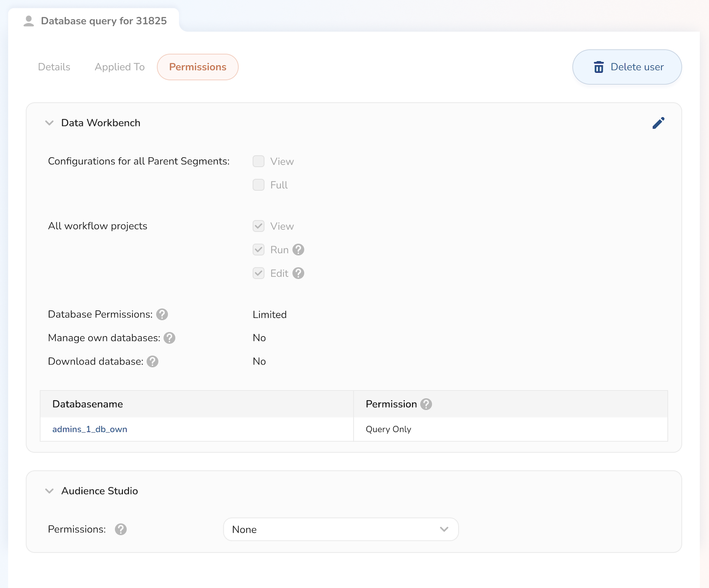Open the admins_1_db_own database link
The image size is (709, 588).
tap(90, 429)
